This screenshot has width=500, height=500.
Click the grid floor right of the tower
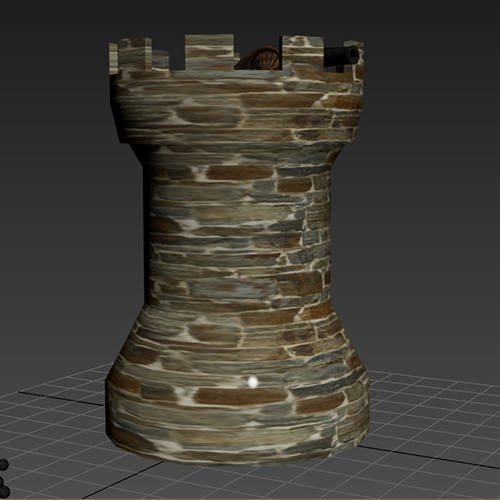click(433, 433)
